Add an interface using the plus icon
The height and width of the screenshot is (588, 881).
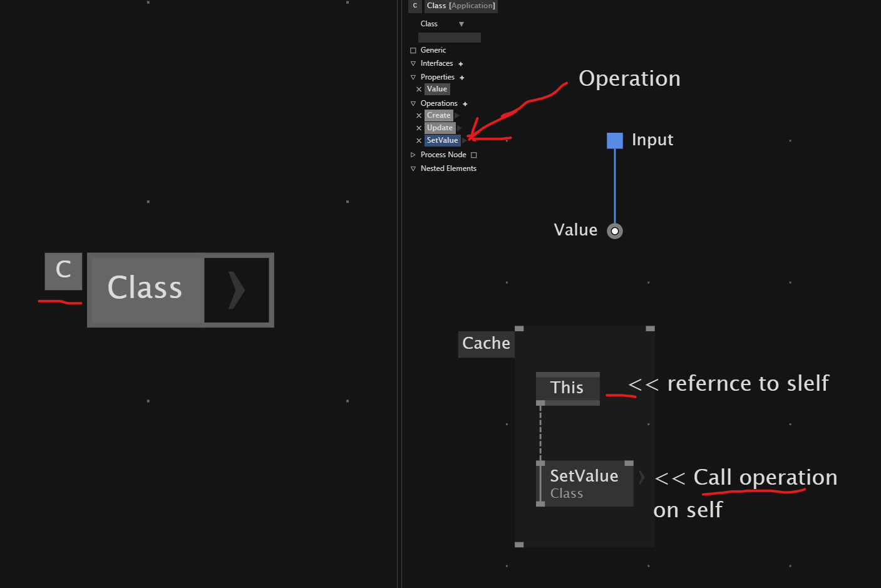point(460,64)
